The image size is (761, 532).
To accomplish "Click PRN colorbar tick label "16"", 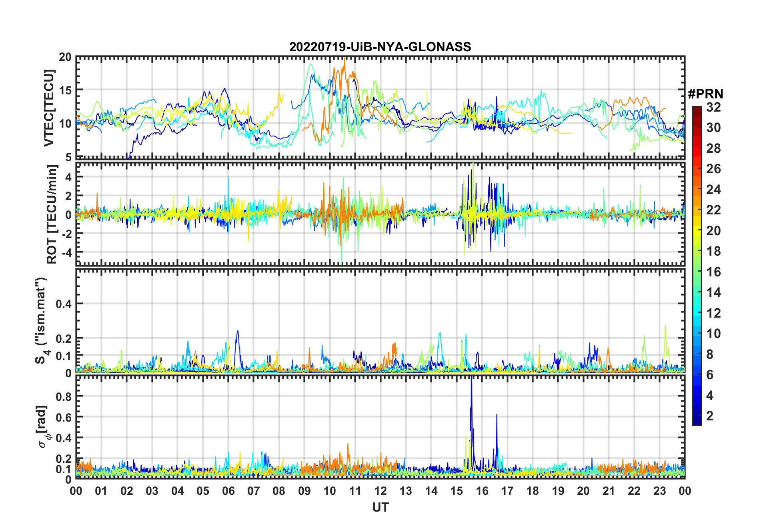I will 713,272.
